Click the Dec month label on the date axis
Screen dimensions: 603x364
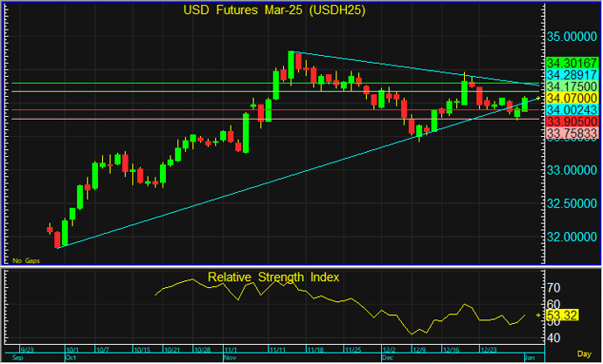click(x=385, y=358)
